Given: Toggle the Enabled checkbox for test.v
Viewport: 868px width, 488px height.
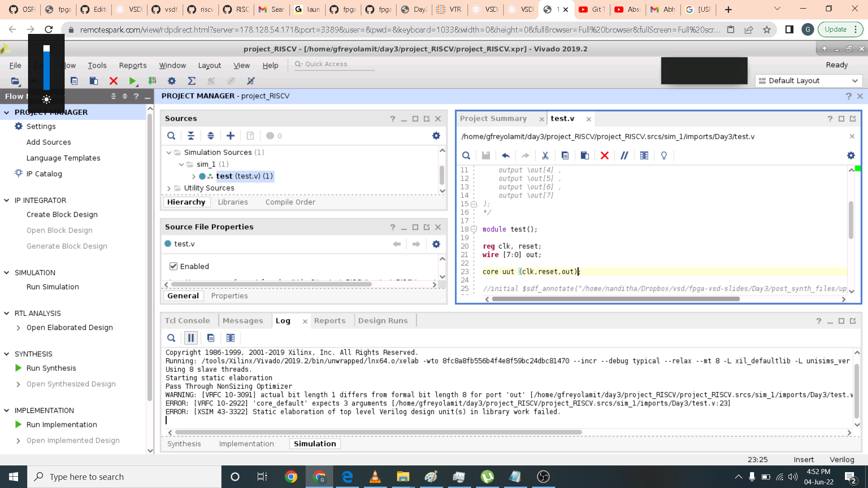Looking at the screenshot, I should pos(174,266).
